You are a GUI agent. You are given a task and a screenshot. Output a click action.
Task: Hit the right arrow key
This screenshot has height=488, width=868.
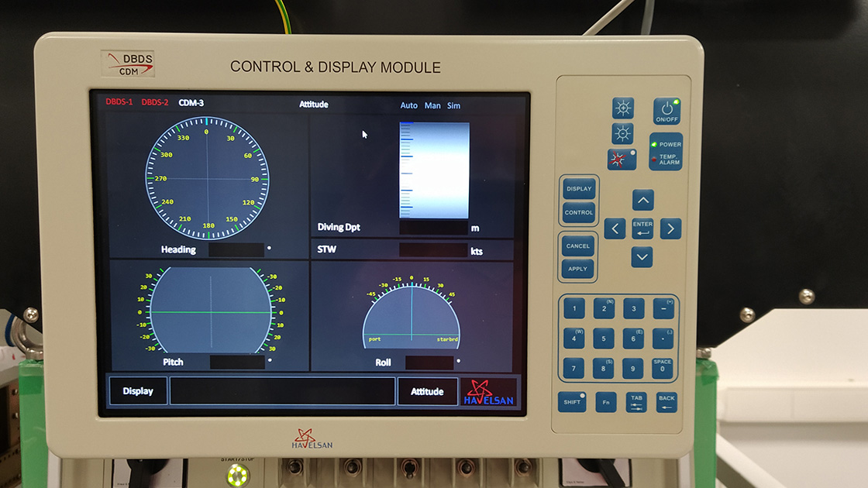tap(670, 229)
